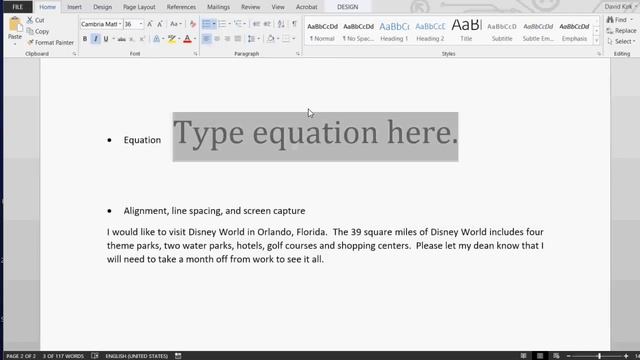The height and width of the screenshot is (360, 640).
Task: Switch to the Review tab
Action: click(251, 7)
